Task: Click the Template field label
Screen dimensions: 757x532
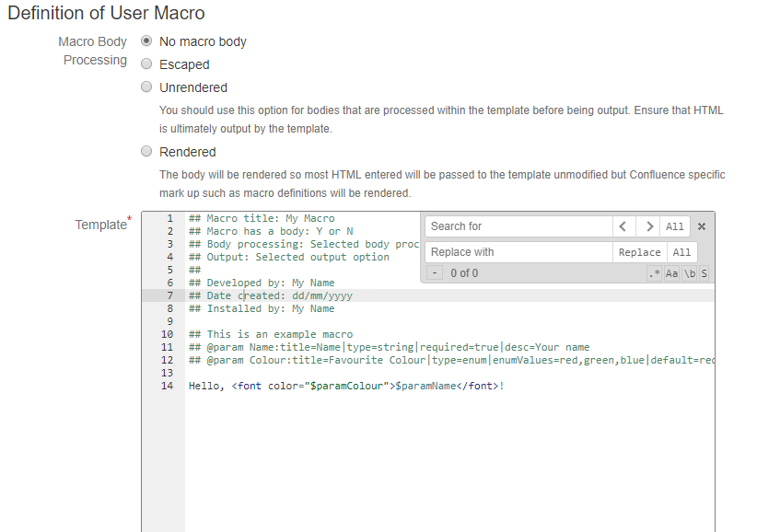Action: coord(103,224)
